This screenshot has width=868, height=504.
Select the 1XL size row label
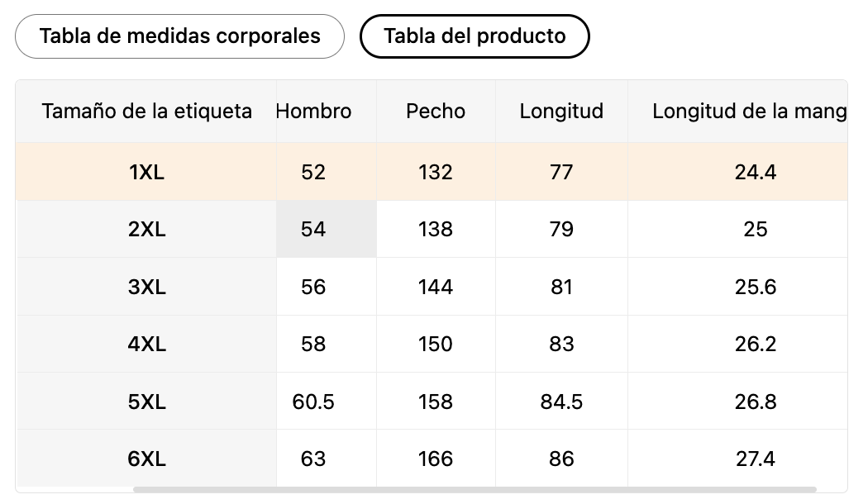pyautogui.click(x=146, y=172)
